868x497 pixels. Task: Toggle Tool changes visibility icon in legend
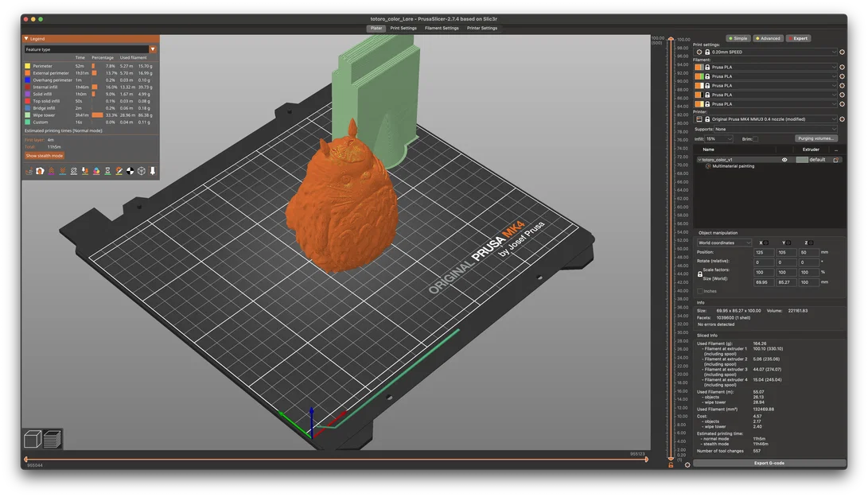click(x=84, y=171)
